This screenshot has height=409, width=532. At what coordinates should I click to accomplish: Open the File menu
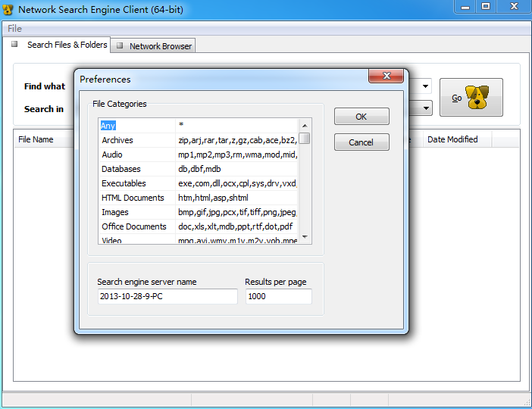tap(14, 29)
